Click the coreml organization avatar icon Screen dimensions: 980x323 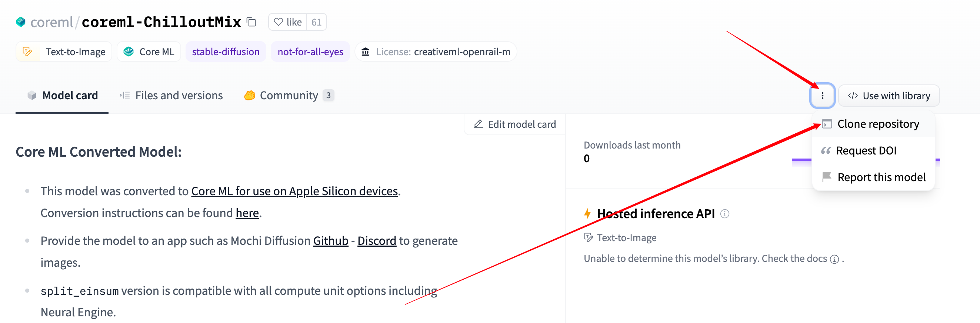(20, 22)
